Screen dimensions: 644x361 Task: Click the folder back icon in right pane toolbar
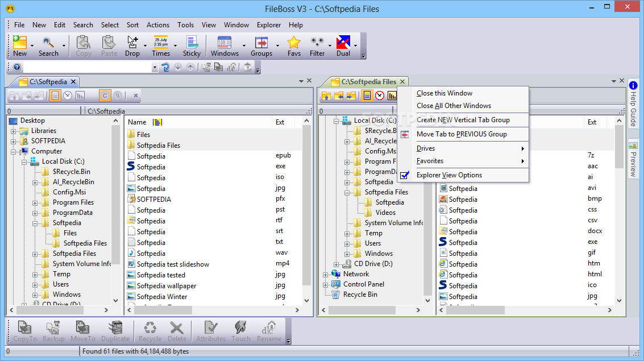click(338, 96)
